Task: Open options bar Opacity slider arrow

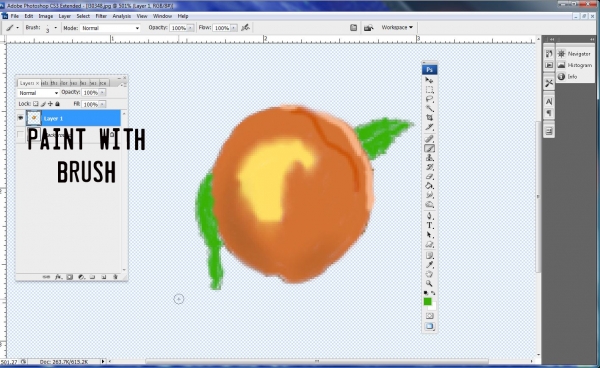Action: pos(190,28)
